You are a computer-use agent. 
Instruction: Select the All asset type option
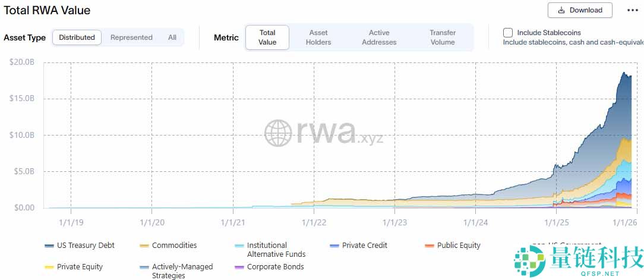172,37
